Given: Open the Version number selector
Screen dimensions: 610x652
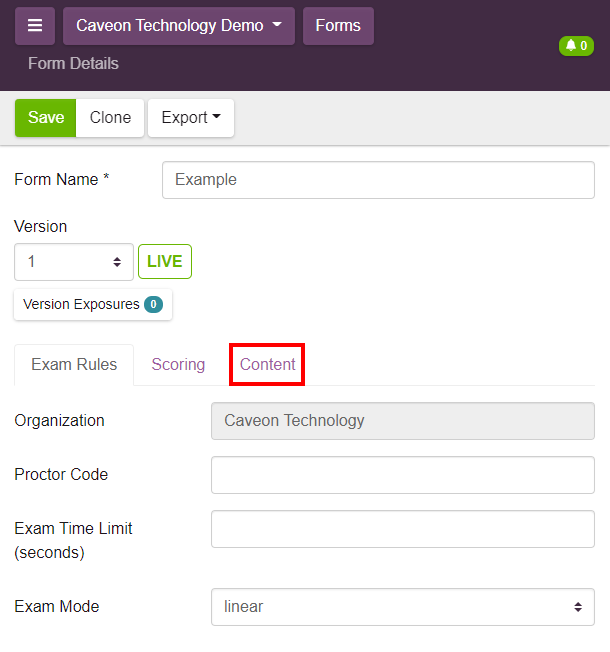Looking at the screenshot, I should click(x=74, y=262).
